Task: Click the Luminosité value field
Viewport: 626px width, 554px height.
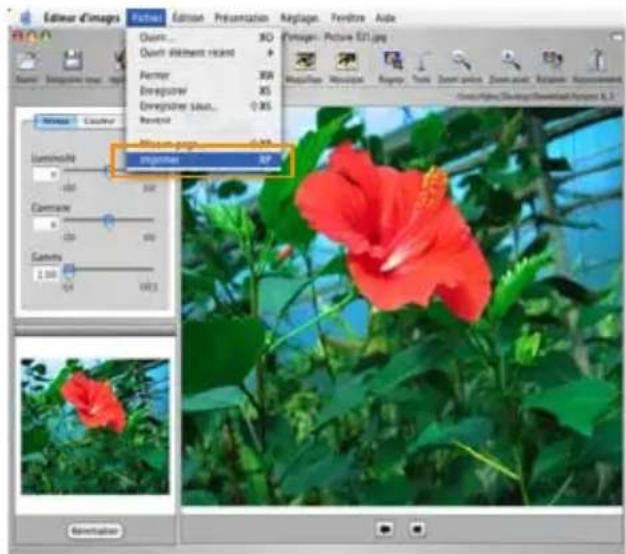Action: coord(46,174)
